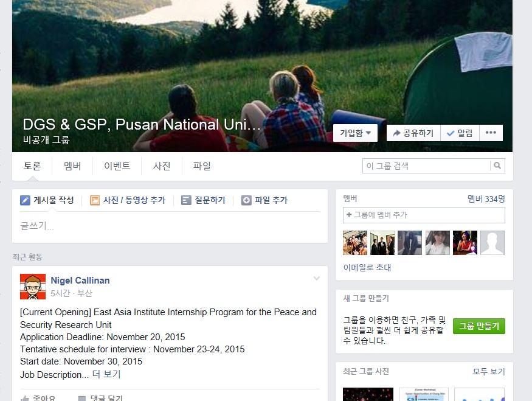The image size is (532, 401).
Task: Expand post with 더 보기
Action: tap(106, 374)
